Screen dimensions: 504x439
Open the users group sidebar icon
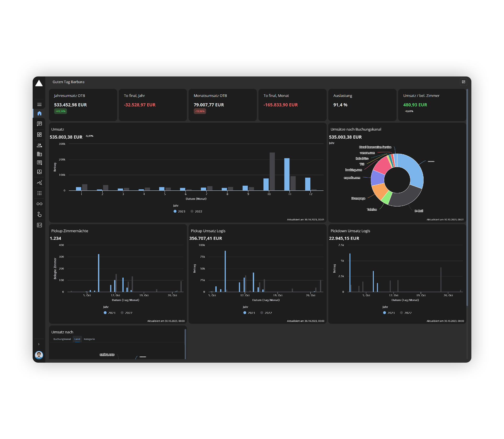39,146
